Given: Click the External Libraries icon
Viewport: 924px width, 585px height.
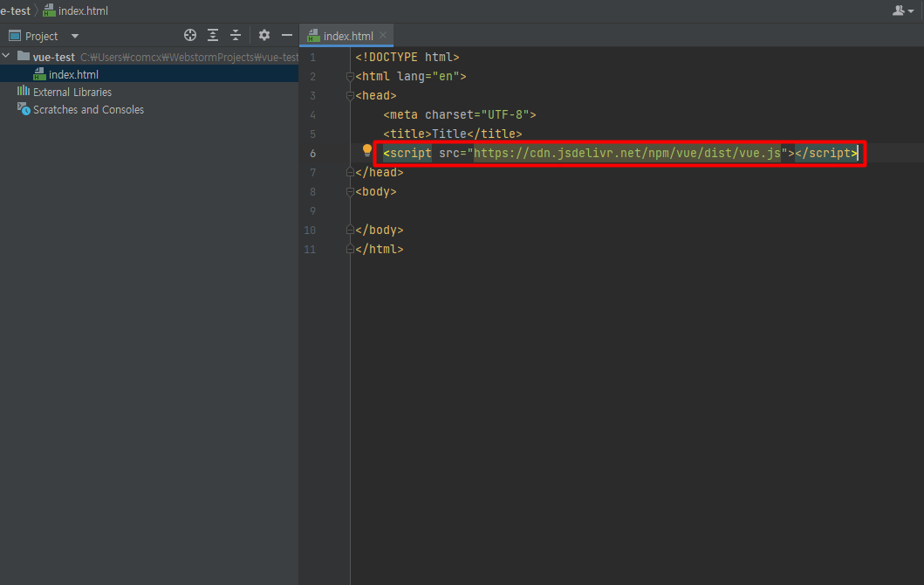Looking at the screenshot, I should coord(23,91).
